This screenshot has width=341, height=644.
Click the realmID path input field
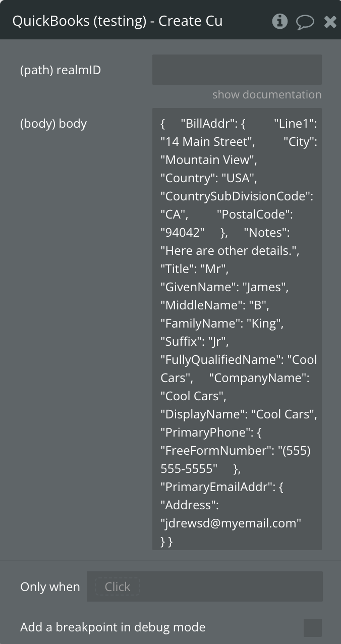pos(237,70)
